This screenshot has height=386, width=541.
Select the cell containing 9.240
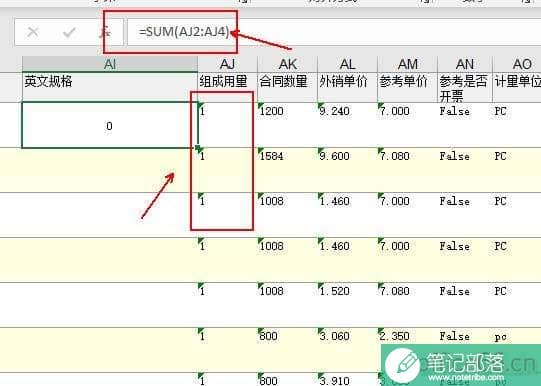tap(347, 125)
